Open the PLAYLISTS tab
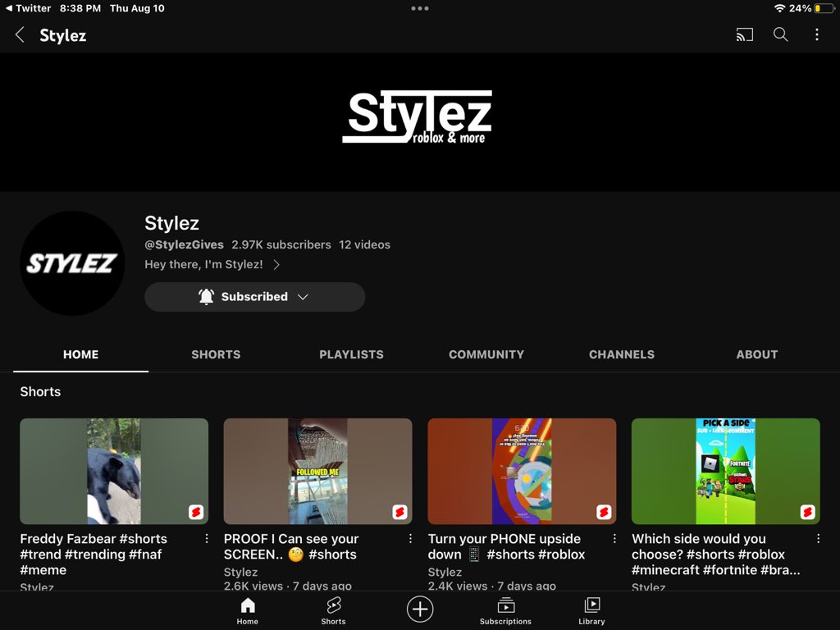The height and width of the screenshot is (630, 840). coord(351,354)
